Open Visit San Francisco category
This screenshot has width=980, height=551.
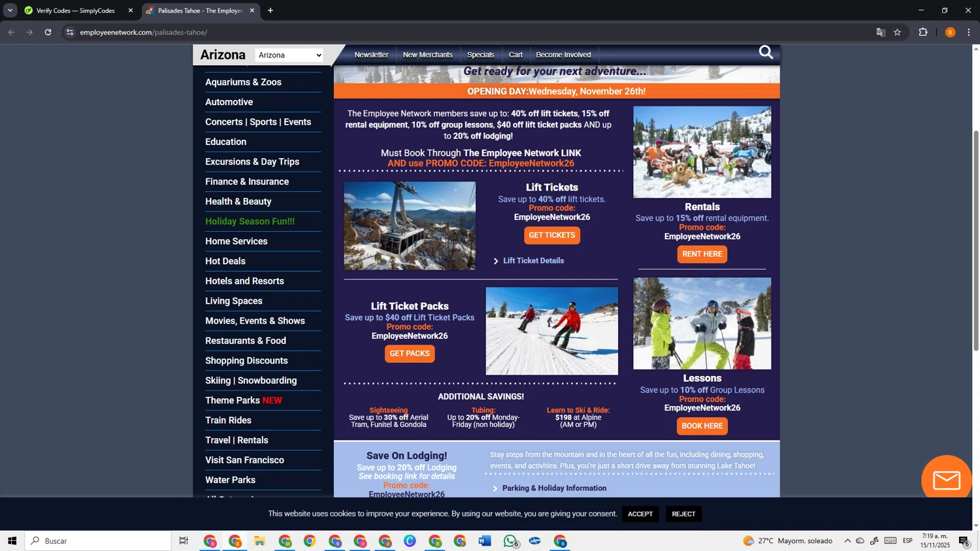point(244,460)
